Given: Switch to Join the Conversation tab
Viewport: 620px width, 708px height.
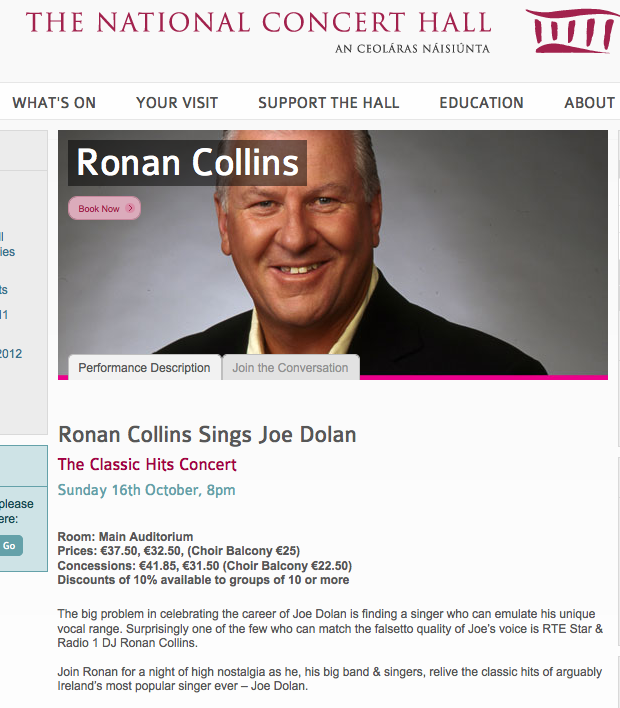Looking at the screenshot, I should click(x=290, y=368).
